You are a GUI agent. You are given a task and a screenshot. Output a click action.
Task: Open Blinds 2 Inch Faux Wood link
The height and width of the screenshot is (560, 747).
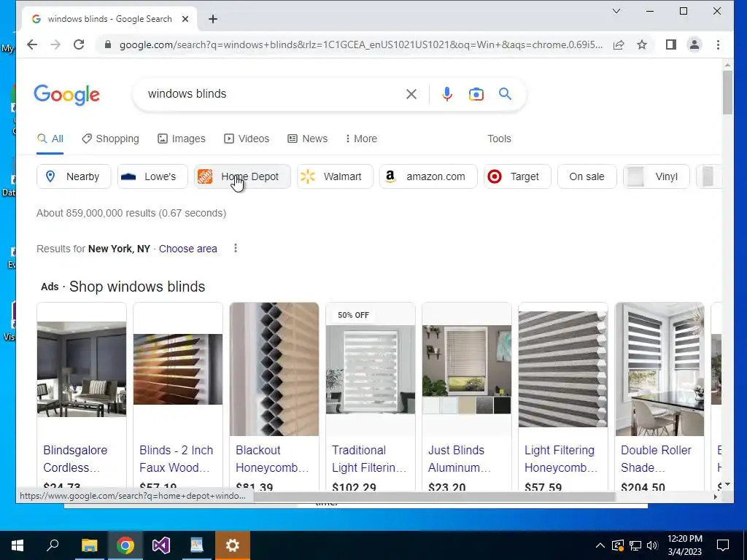pos(176,459)
